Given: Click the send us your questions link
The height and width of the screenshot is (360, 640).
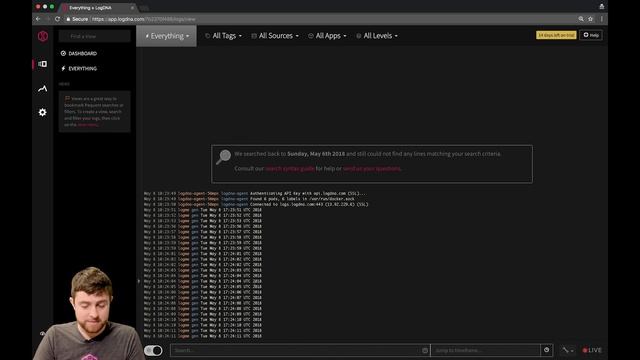Looking at the screenshot, I should [x=371, y=169].
